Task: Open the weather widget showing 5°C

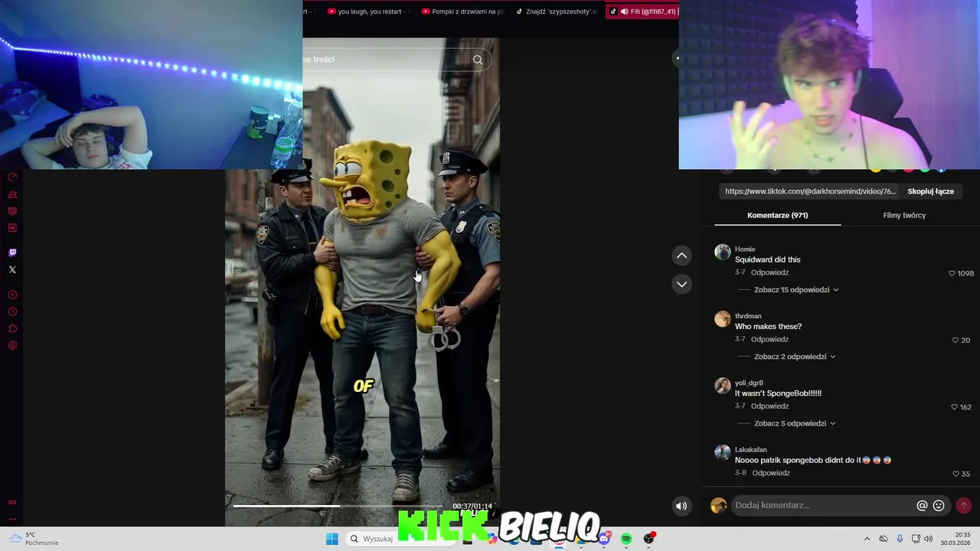Action: coord(34,539)
